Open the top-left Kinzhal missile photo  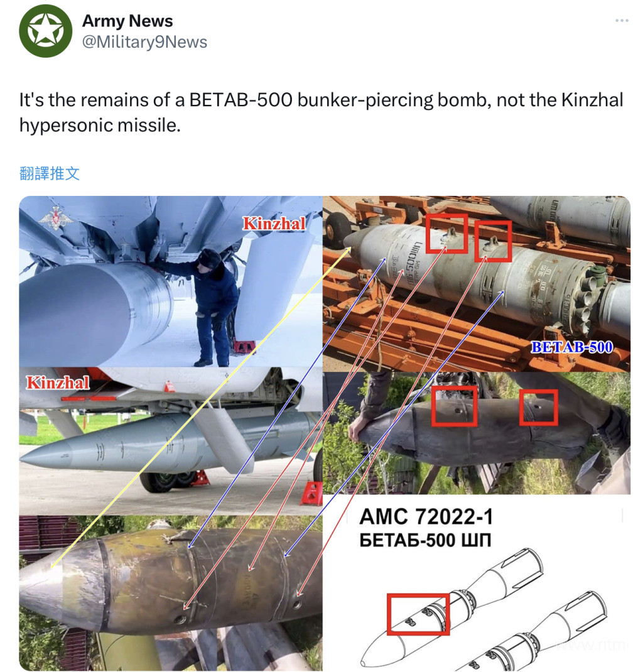(171, 281)
